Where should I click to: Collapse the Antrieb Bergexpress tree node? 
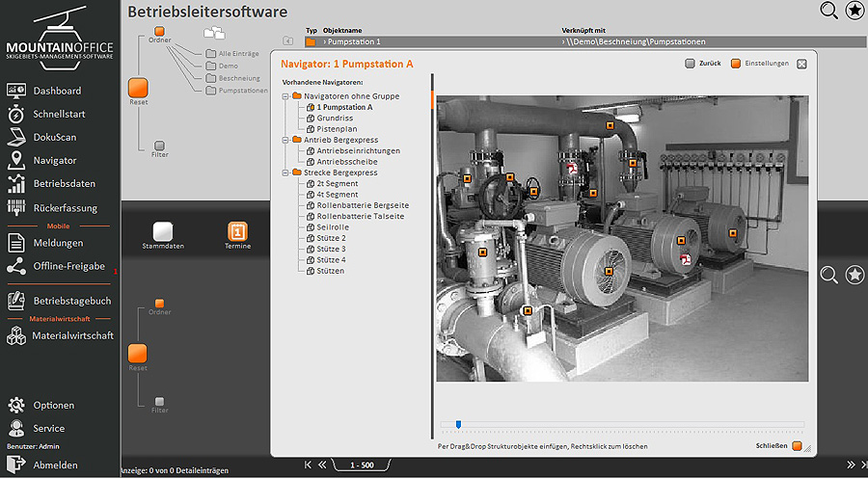[285, 140]
